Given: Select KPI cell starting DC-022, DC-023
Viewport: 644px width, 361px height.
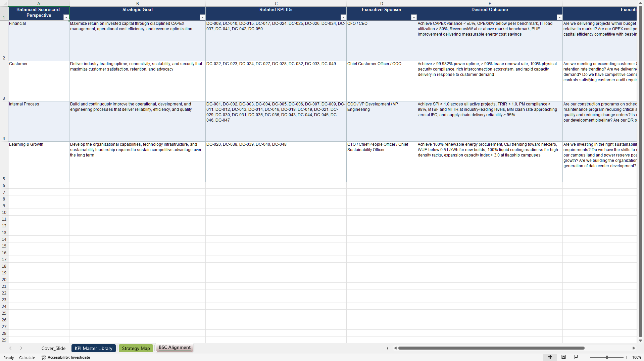Looking at the screenshot, I should coord(276,81).
